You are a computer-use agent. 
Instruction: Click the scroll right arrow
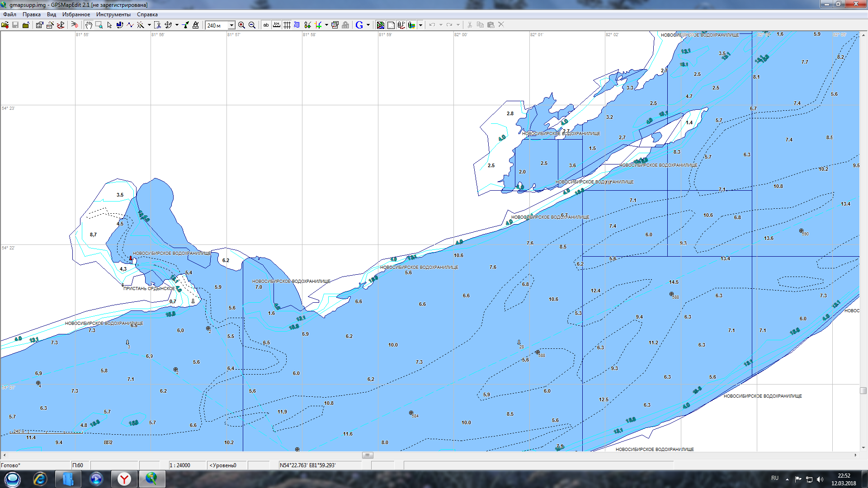tap(856, 455)
